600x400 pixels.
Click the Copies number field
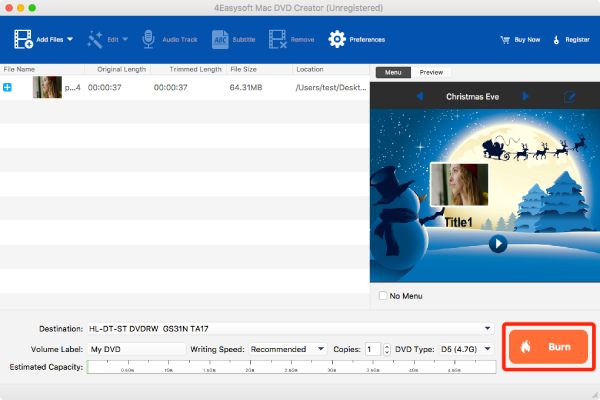[x=373, y=349]
